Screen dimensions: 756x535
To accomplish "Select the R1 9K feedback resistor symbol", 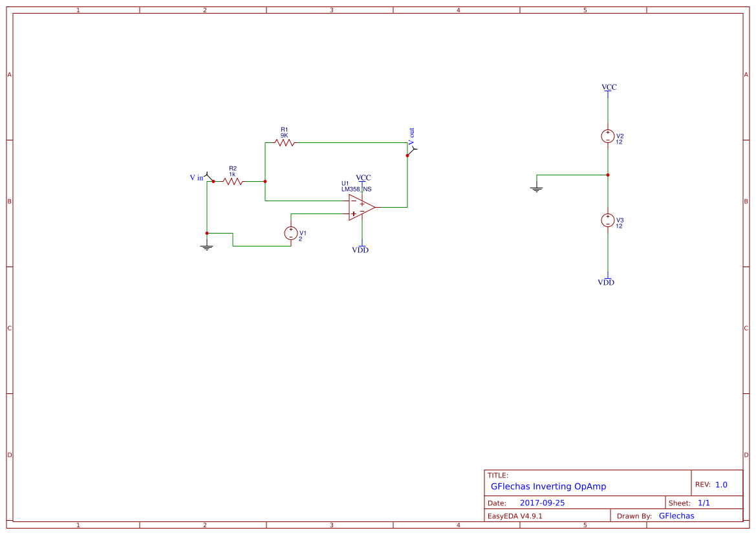I will click(285, 142).
